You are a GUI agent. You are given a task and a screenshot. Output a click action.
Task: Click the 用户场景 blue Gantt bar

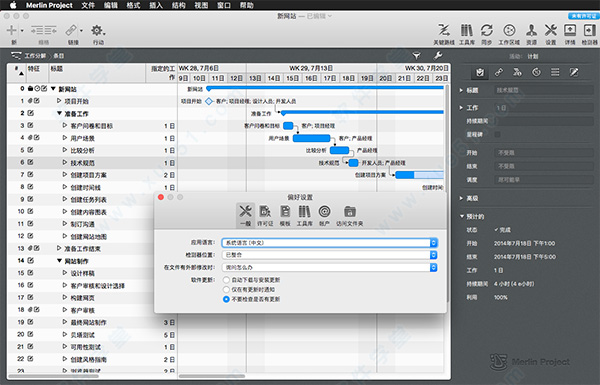[311, 138]
